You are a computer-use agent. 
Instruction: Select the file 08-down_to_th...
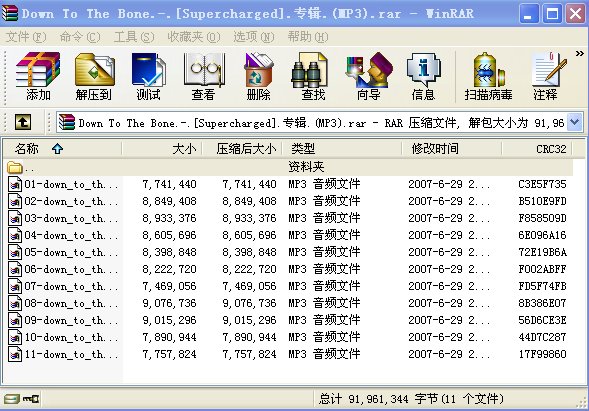coord(289,303)
